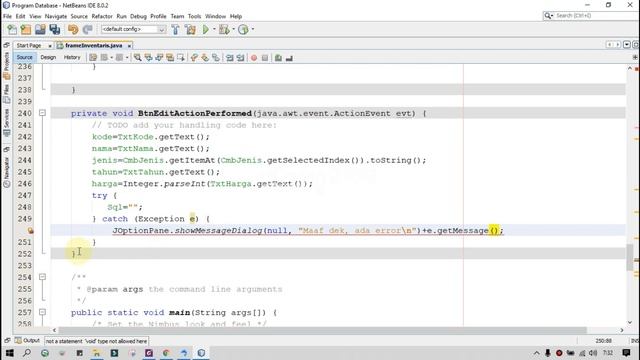
Task: Open the File menu
Action: point(7,16)
